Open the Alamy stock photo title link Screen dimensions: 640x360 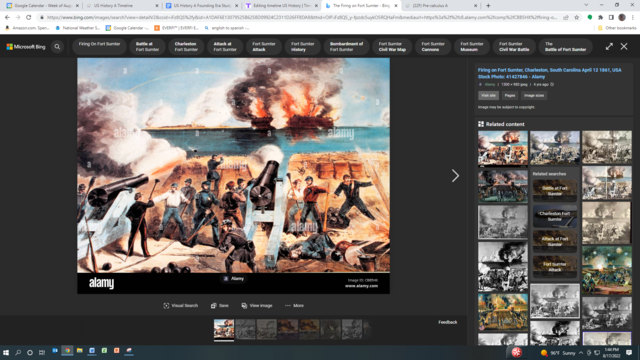549,73
